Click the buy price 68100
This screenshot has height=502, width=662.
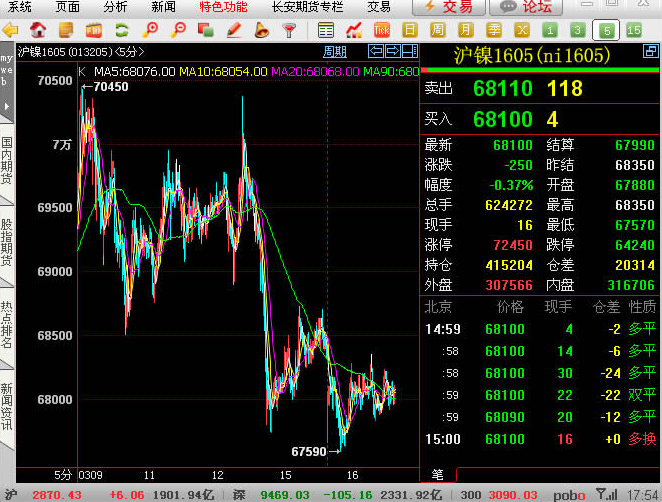point(502,119)
